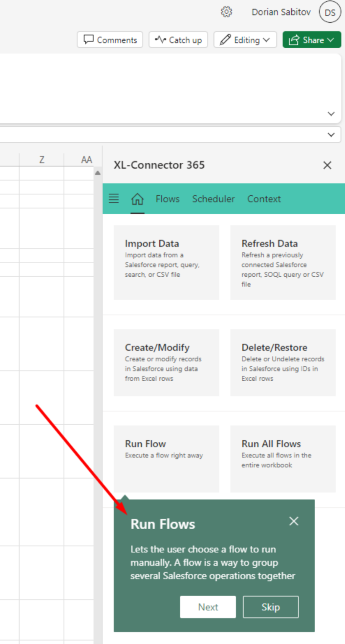The height and width of the screenshot is (644, 345).
Task: Select the Home icon in XL-Connector 365
Action: point(137,199)
